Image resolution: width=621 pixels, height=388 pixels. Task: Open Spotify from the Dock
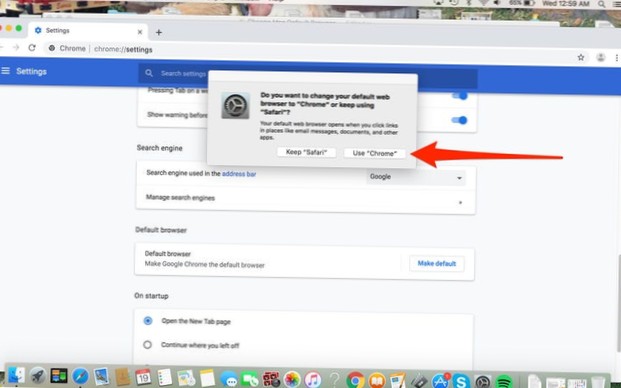[504, 382]
